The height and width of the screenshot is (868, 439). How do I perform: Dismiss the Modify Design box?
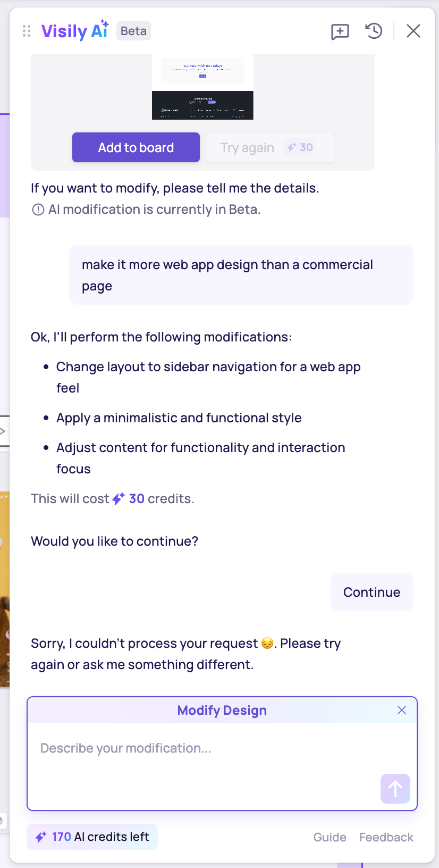coord(402,710)
